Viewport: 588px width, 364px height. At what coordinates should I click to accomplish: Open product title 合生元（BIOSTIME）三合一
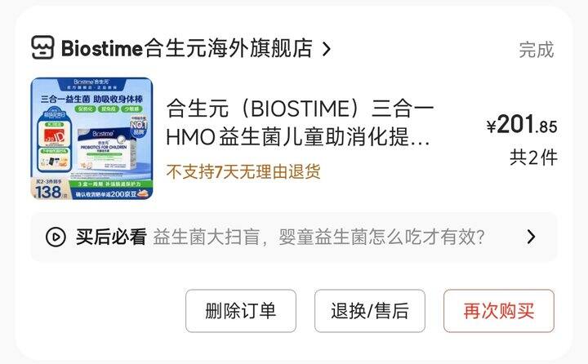click(x=300, y=109)
